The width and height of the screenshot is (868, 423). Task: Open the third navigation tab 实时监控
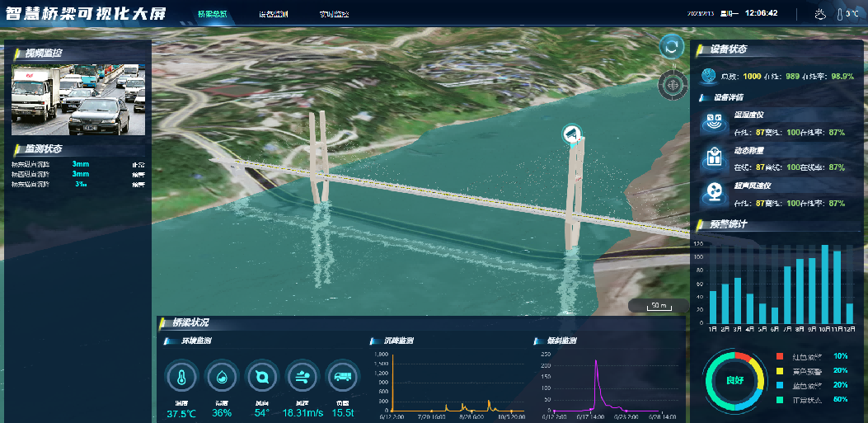tap(334, 15)
